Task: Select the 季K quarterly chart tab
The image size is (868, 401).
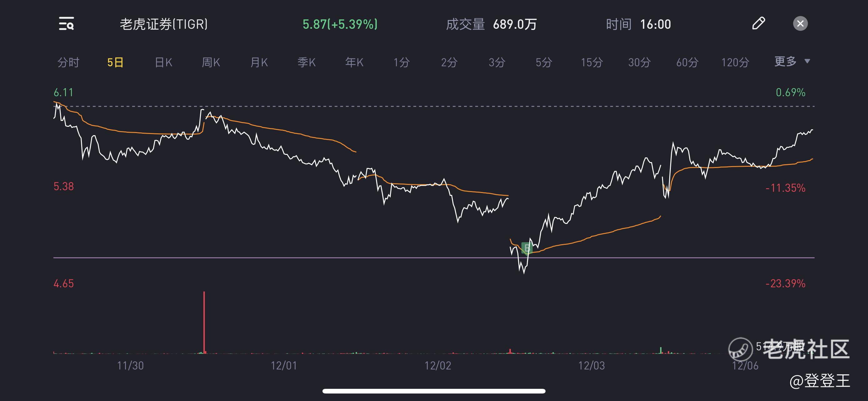Action: [x=306, y=62]
